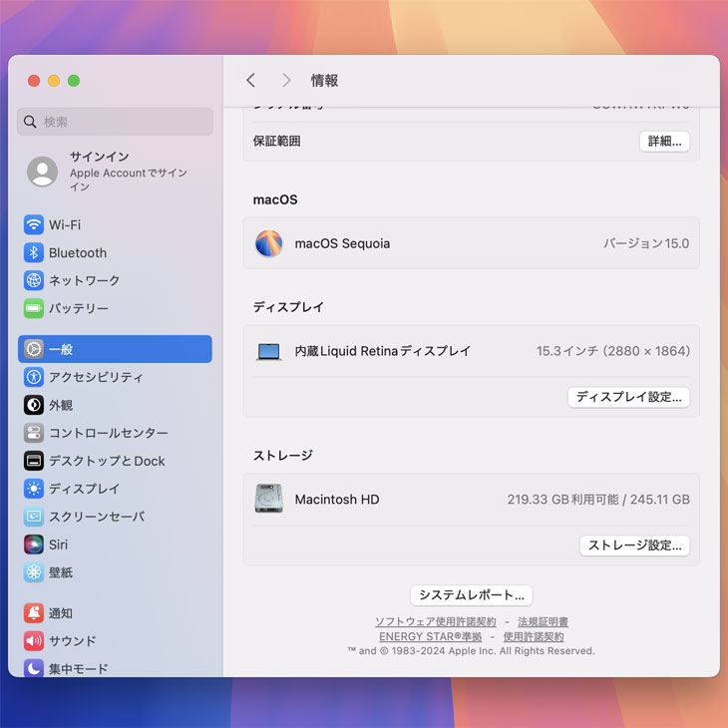Viewport: 728px width, 728px height.
Task: Go back with the left chevron
Action: 250,81
